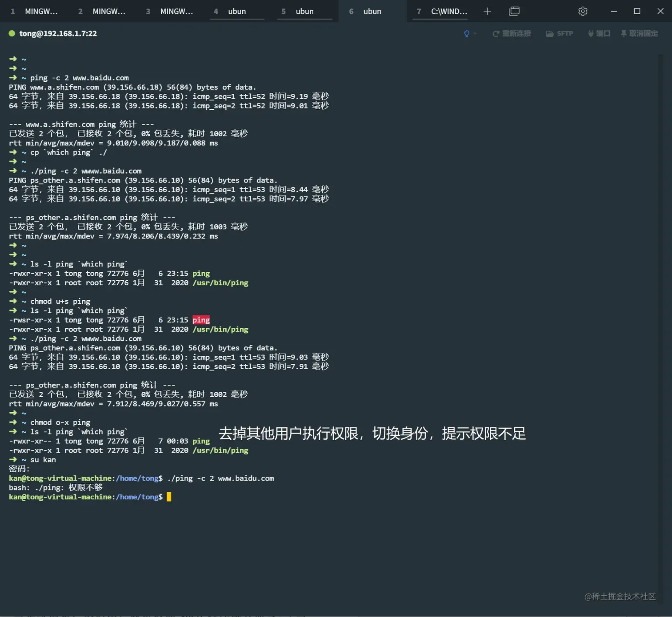Open a new tab with plus icon
The width and height of the screenshot is (672, 617).
coord(487,12)
